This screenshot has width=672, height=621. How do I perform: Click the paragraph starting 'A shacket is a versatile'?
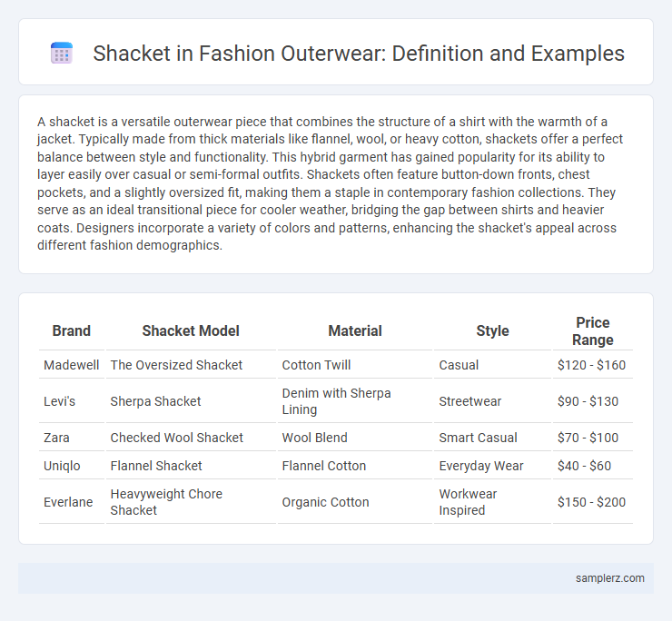point(330,183)
